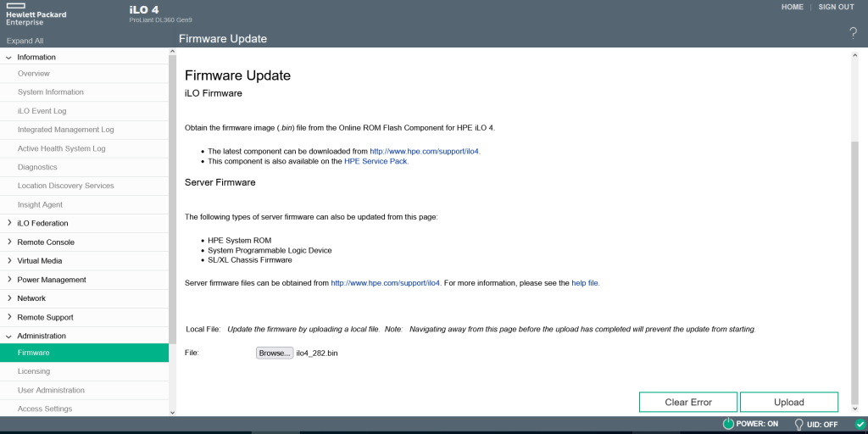
Task: Open the HPE Service Pack link
Action: (x=376, y=161)
